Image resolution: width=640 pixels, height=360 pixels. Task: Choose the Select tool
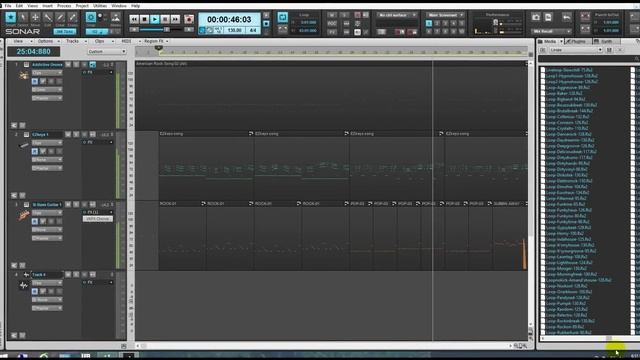click(x=23, y=17)
